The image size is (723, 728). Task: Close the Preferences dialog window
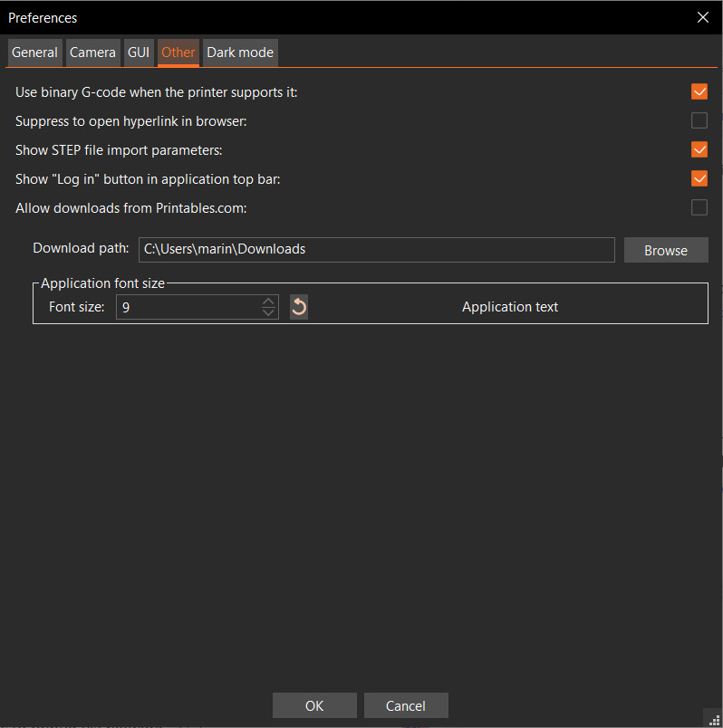coord(702,17)
